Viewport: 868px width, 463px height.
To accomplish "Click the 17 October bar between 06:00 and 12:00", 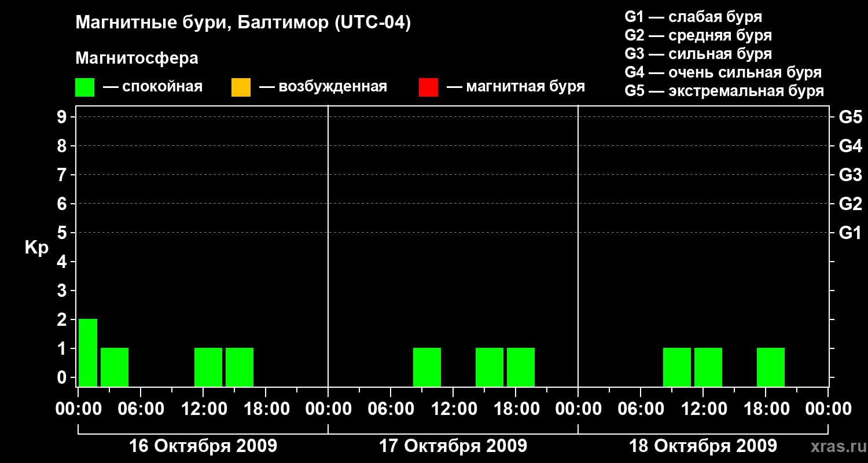I will [427, 367].
